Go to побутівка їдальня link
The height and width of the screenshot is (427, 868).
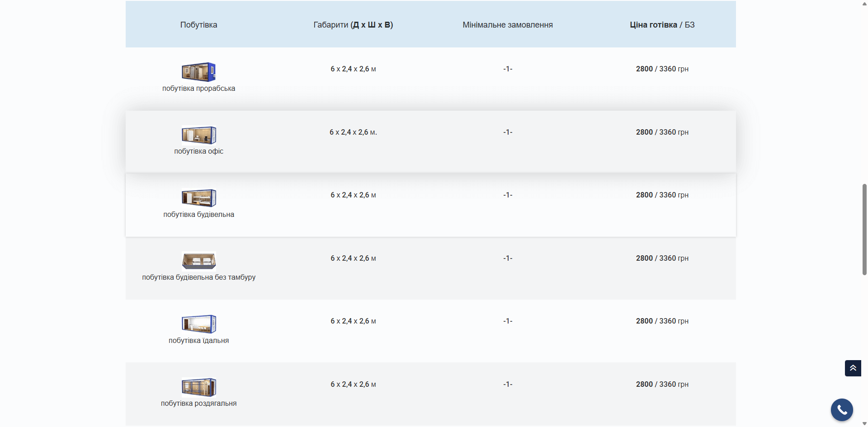point(198,341)
